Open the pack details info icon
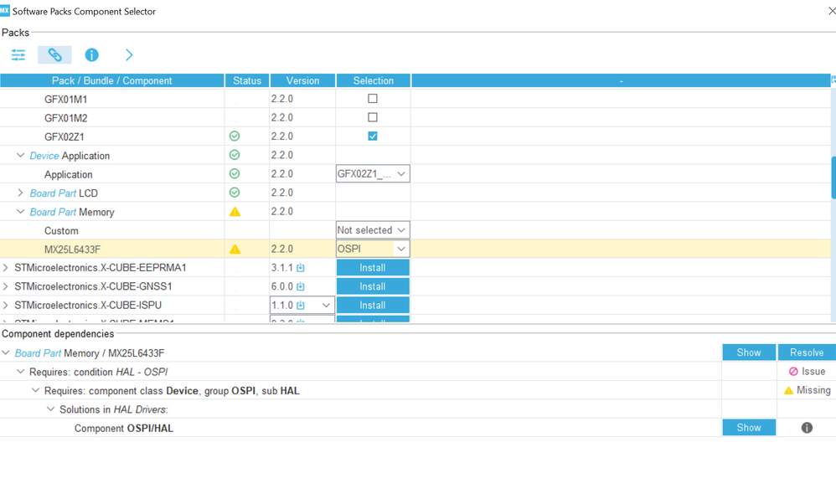Image resolution: width=836 pixels, height=504 pixels. coord(91,55)
